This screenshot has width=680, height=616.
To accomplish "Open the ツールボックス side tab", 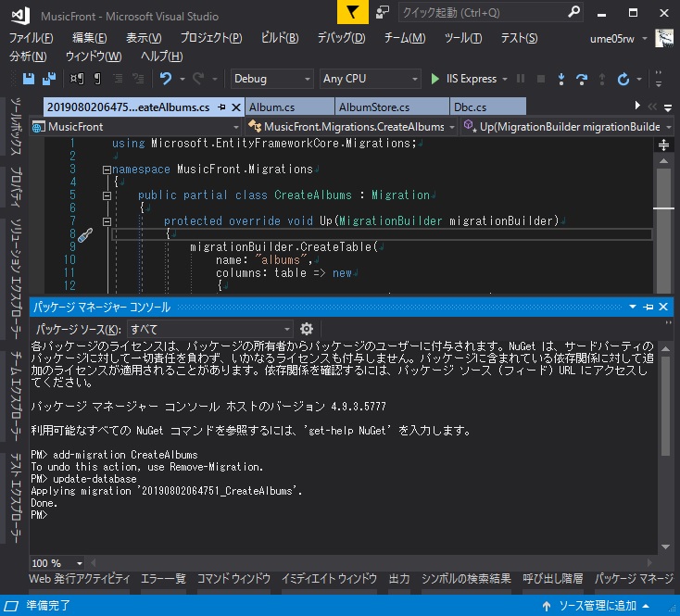I will [15, 126].
